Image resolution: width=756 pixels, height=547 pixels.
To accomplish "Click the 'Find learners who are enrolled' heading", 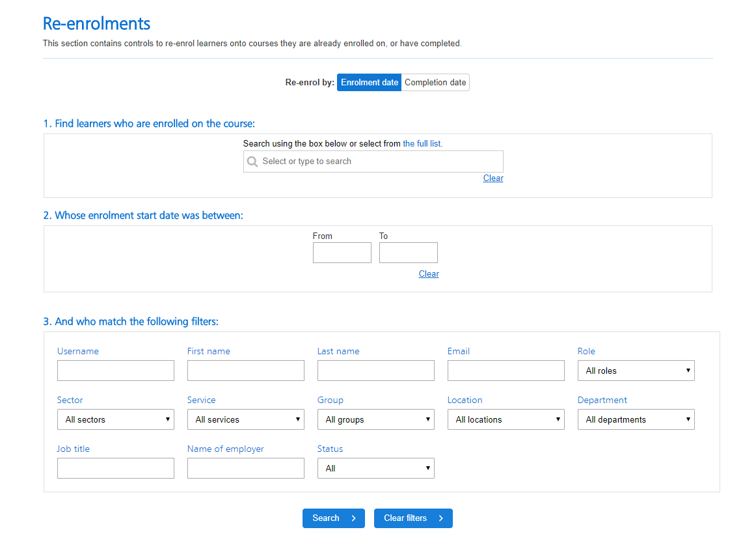I will pos(149,124).
